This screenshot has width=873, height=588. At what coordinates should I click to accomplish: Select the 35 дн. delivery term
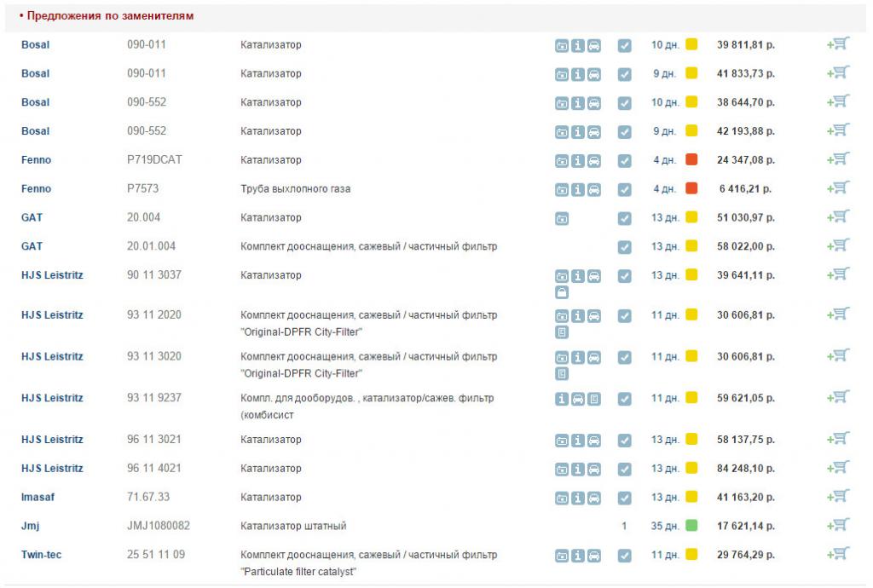665,526
